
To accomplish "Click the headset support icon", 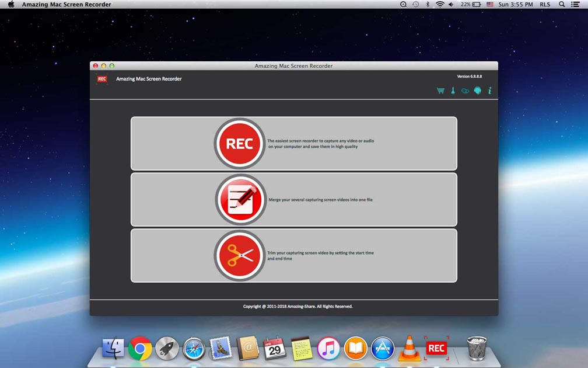I will pos(477,91).
